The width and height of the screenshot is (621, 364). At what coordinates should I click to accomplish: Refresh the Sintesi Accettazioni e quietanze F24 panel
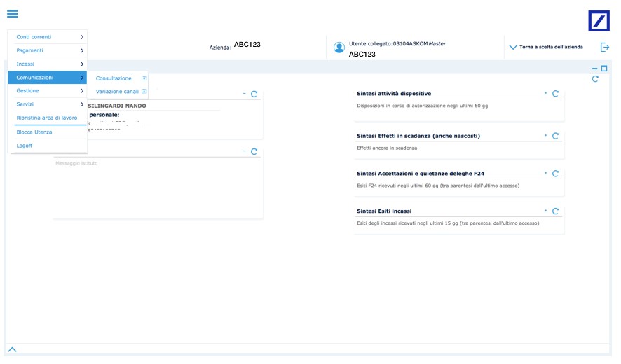pos(555,174)
